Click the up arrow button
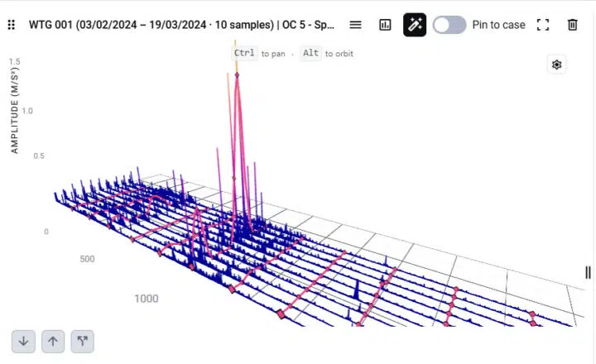 tap(53, 341)
